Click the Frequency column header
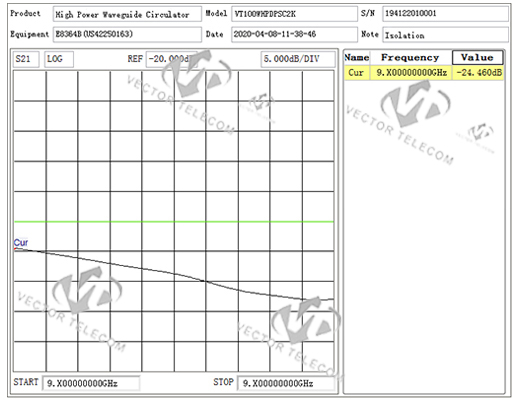Image resolution: width=520 pixels, height=401 pixels. [x=411, y=58]
